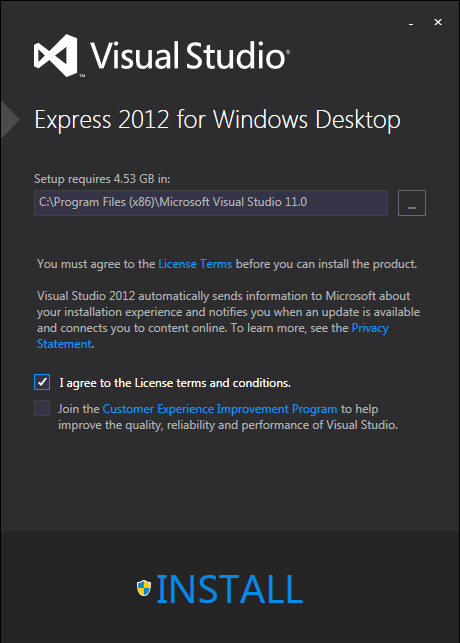
Task: Click the Visual Studio infinity logo icon
Action: [56, 55]
